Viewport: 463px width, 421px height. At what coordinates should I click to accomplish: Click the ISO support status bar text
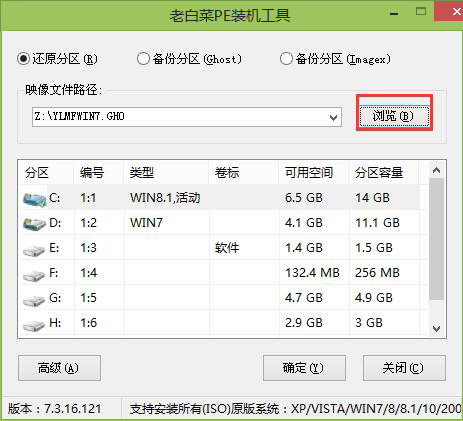pyautogui.click(x=296, y=409)
